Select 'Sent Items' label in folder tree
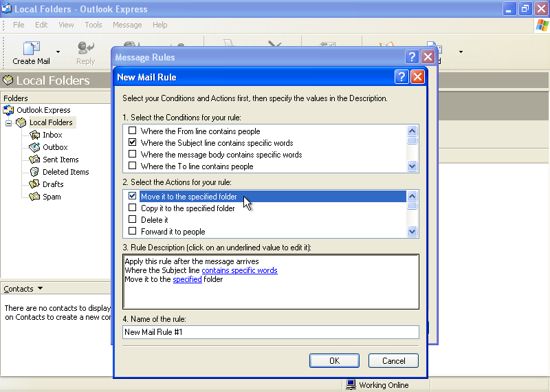The width and height of the screenshot is (550, 392). point(60,160)
